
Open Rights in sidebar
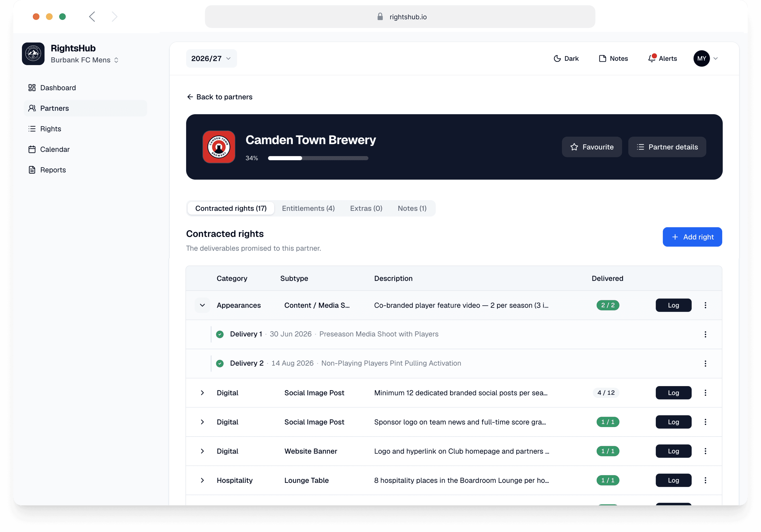coord(86,129)
